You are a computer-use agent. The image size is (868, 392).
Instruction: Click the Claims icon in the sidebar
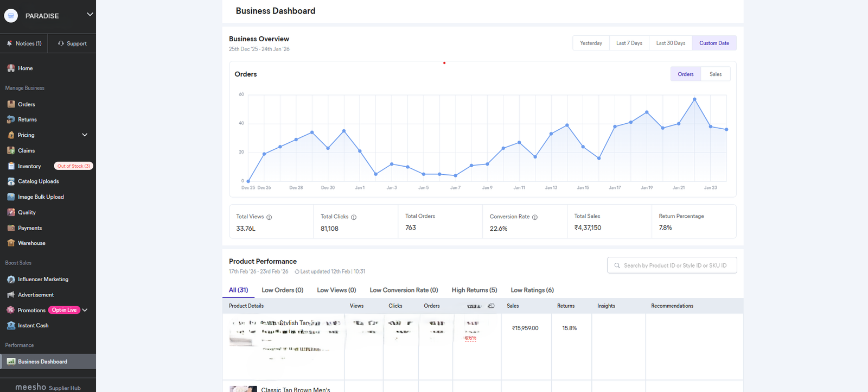click(11, 150)
